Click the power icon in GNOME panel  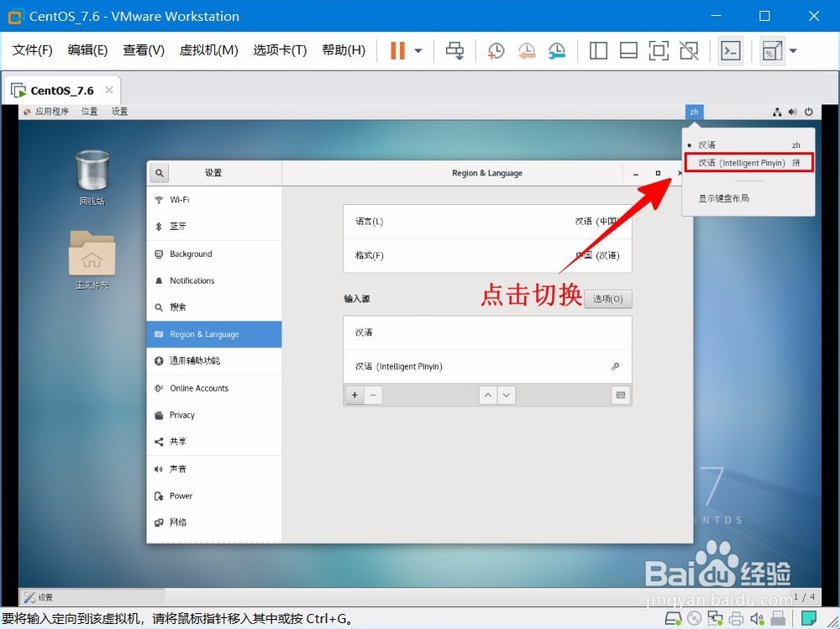click(808, 112)
